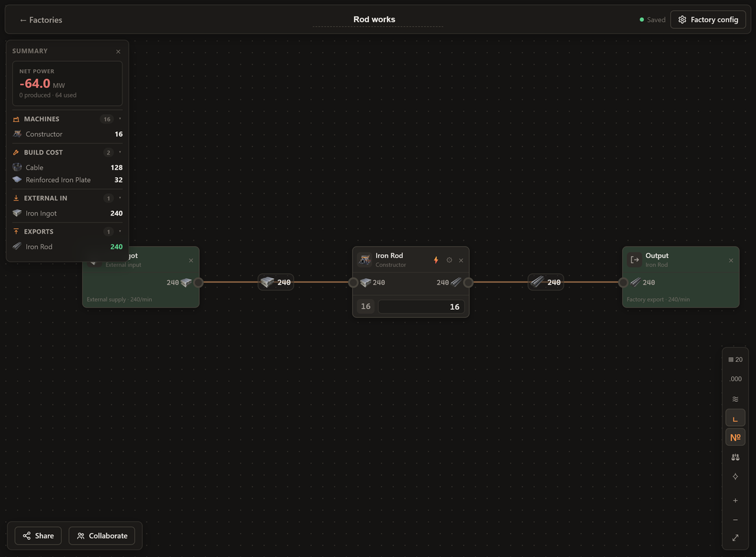Share this factory
The height and width of the screenshot is (557, 756).
pyautogui.click(x=38, y=536)
